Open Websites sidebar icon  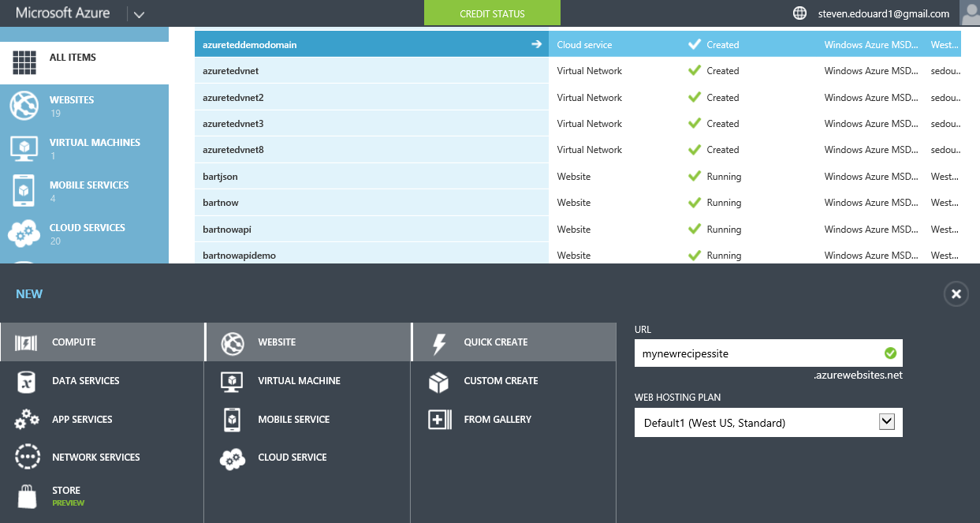[x=24, y=106]
